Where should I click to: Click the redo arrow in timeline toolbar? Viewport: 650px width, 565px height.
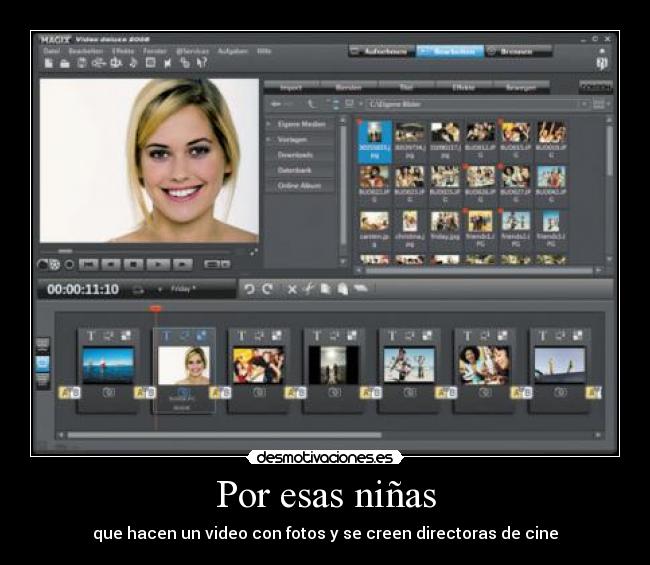(x=268, y=289)
